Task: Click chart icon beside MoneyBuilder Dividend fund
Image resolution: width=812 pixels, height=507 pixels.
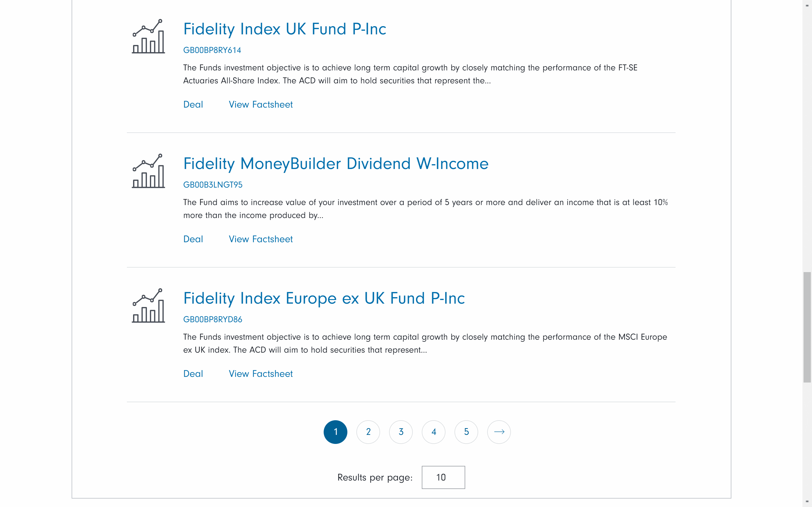Action: pos(148,171)
